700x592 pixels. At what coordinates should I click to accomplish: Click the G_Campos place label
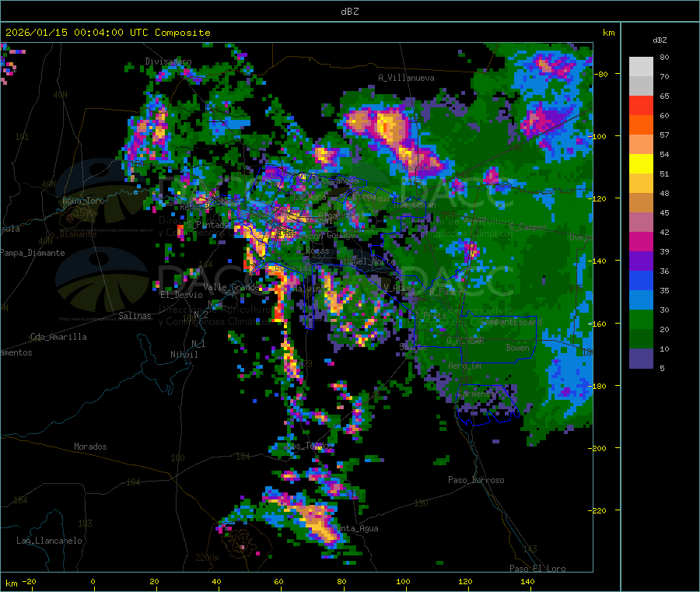coord(528,227)
